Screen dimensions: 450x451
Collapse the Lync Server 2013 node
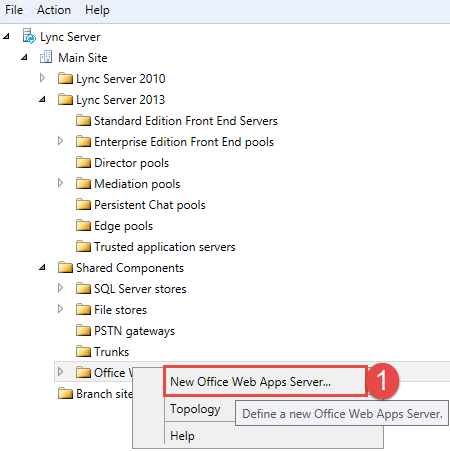point(42,99)
